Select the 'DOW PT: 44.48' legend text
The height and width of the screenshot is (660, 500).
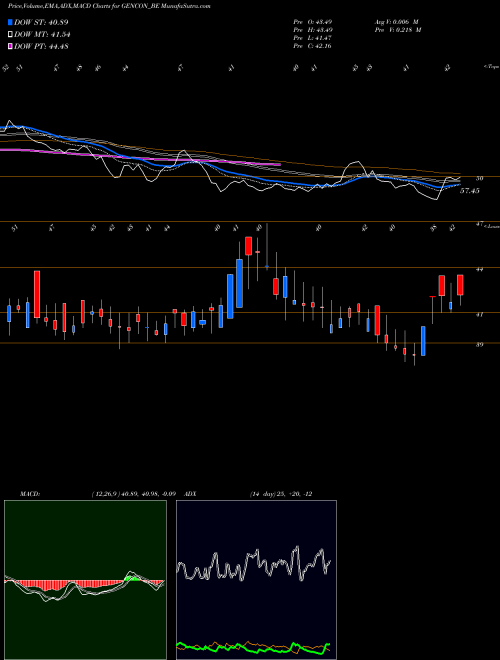point(41,46)
